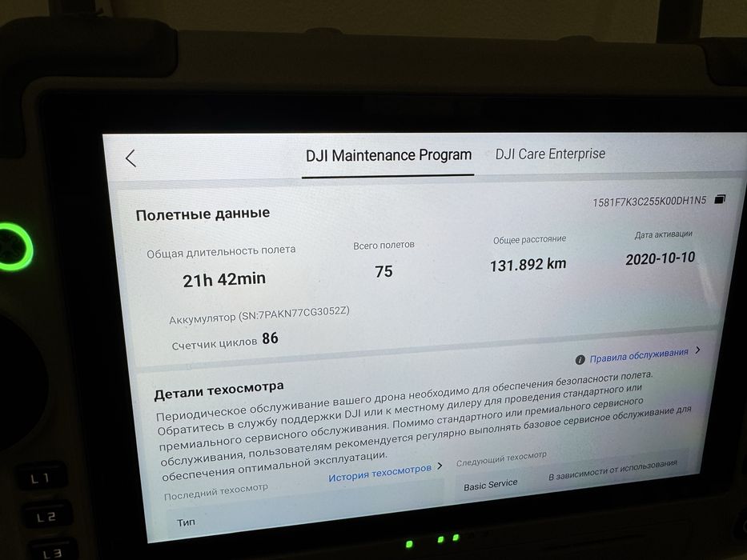Tap the info icon beside Правила обслуживания
747x560 pixels.
coord(580,360)
